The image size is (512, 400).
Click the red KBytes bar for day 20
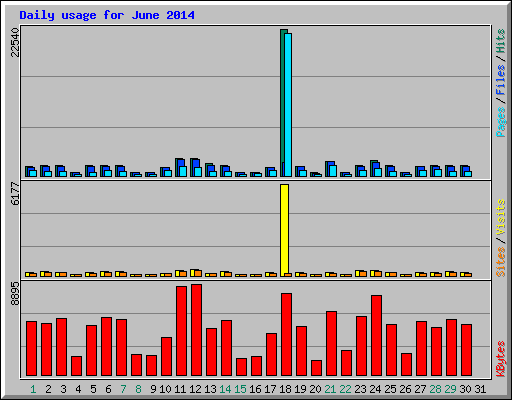point(316,368)
